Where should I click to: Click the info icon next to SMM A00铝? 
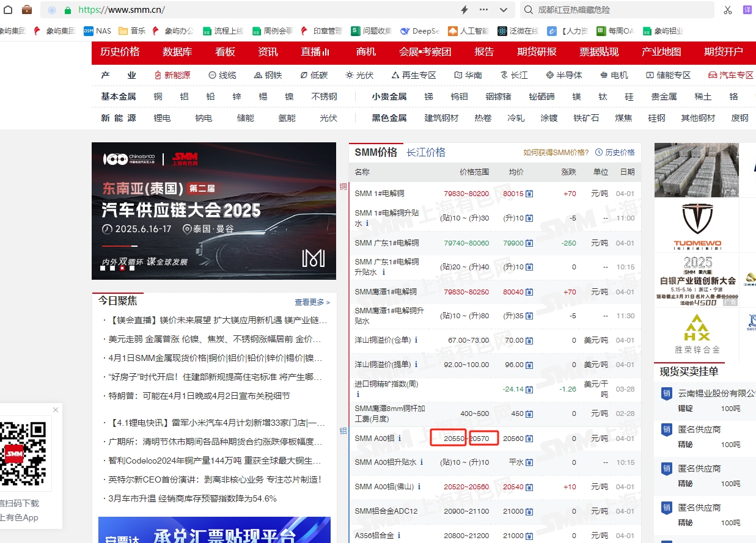click(x=400, y=438)
